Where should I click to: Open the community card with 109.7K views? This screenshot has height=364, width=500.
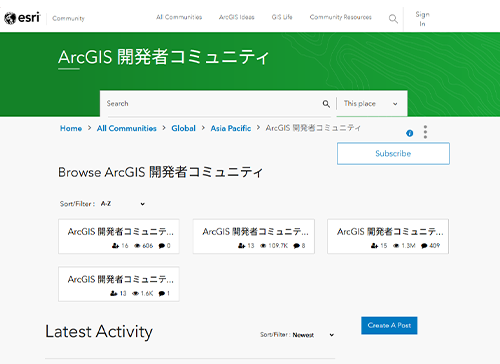tap(254, 236)
